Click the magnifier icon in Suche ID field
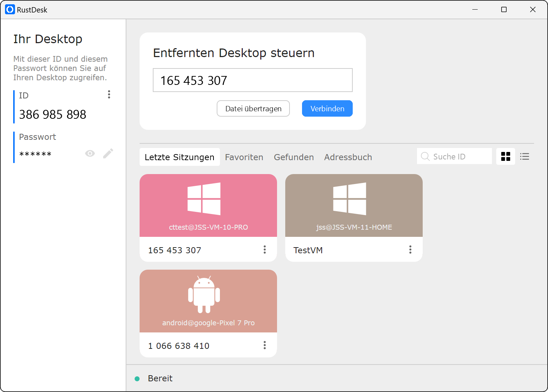The image size is (548, 392). (x=425, y=157)
